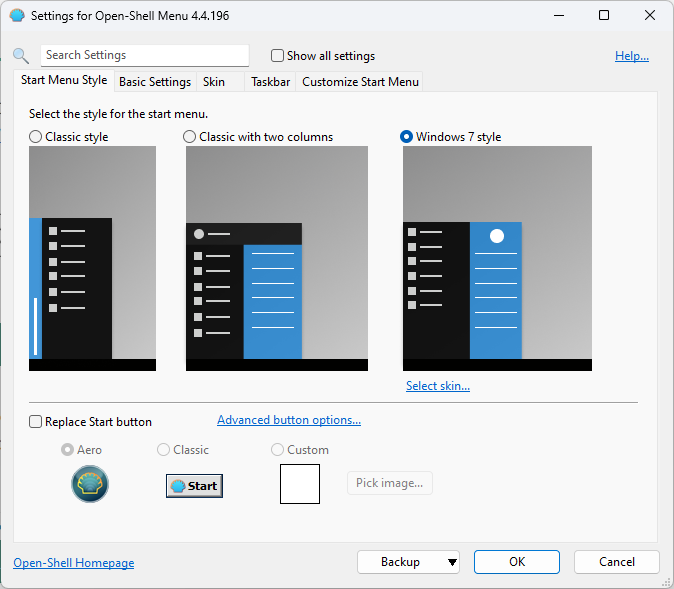Open the Taskbar tab
The width and height of the screenshot is (674, 589).
tap(270, 82)
